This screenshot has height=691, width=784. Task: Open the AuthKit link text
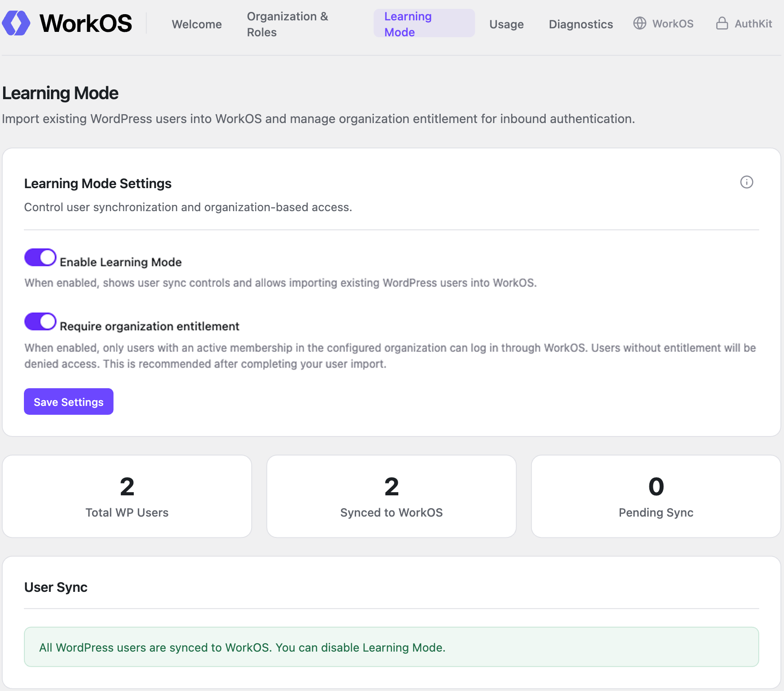click(753, 23)
